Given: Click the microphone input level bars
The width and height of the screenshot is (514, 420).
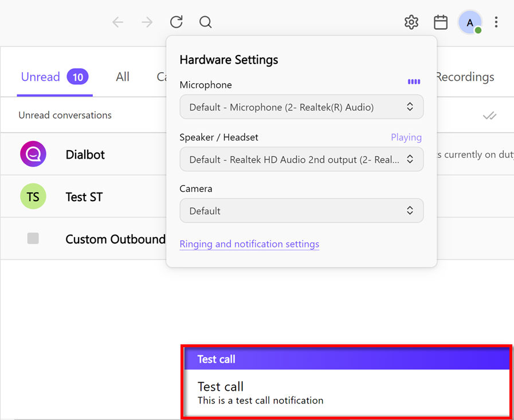Looking at the screenshot, I should pos(414,81).
